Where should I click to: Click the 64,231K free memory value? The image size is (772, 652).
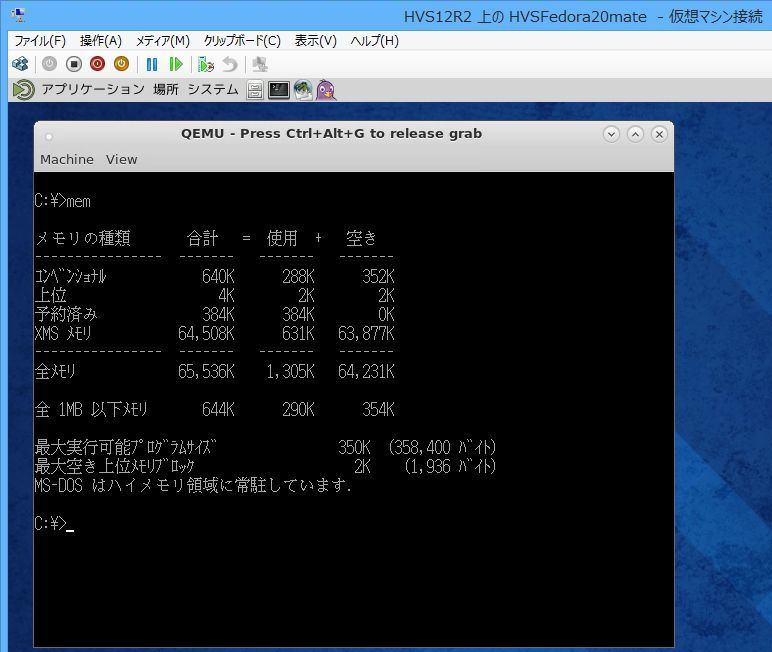(x=366, y=371)
